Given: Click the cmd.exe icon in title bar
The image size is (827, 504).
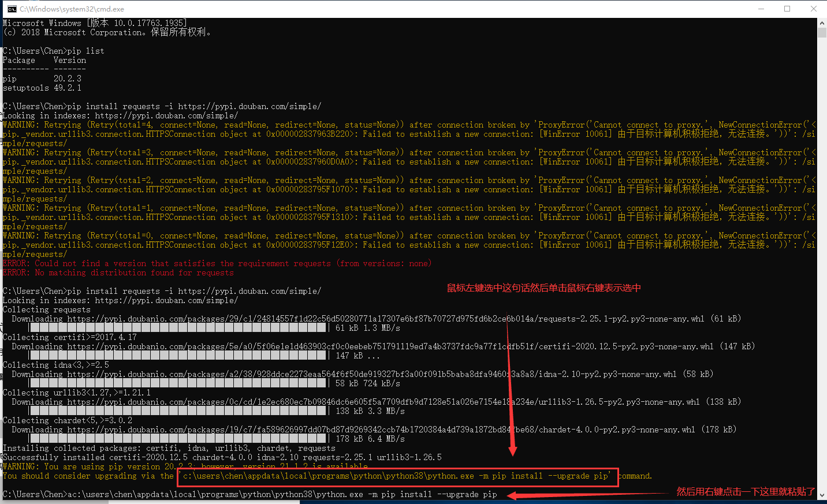Looking at the screenshot, I should tap(12, 9).
